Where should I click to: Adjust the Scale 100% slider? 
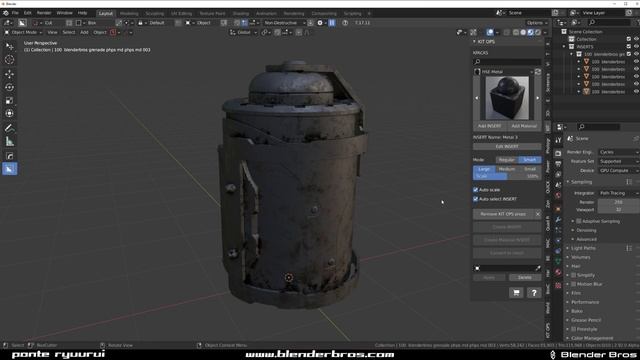click(x=507, y=176)
